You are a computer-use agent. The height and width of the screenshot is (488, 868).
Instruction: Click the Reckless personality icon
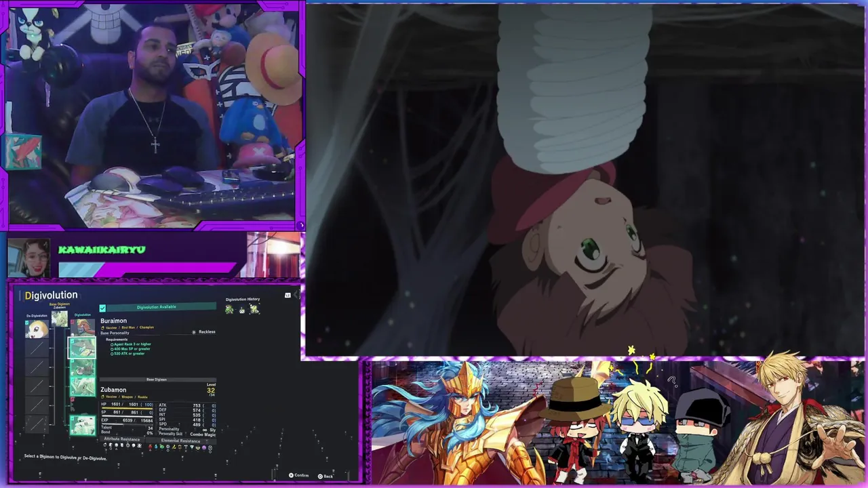194,332
